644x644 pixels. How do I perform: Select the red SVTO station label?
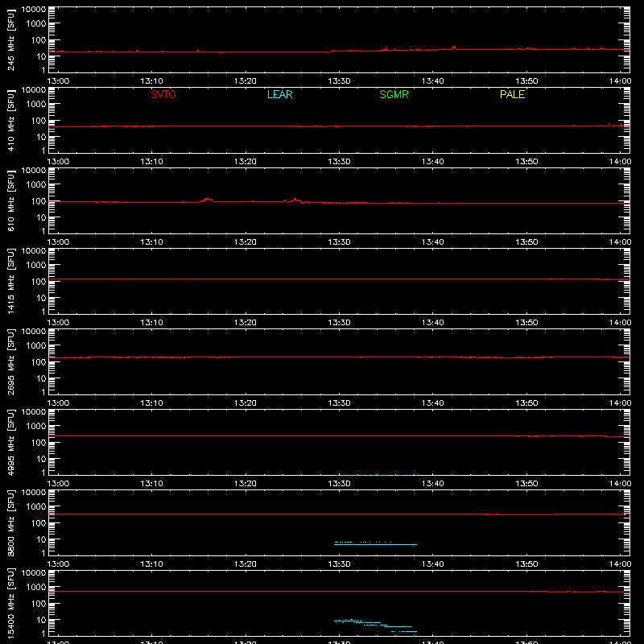[x=163, y=94]
